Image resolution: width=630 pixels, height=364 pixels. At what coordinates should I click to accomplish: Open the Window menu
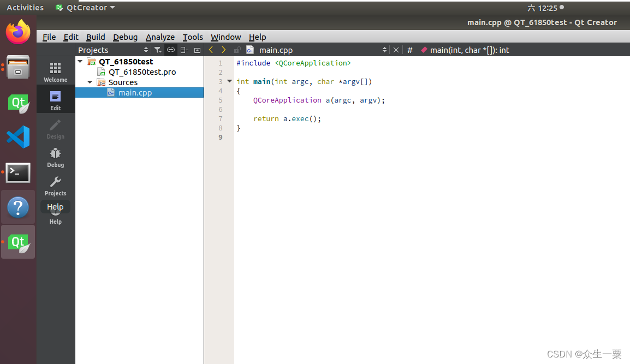226,37
